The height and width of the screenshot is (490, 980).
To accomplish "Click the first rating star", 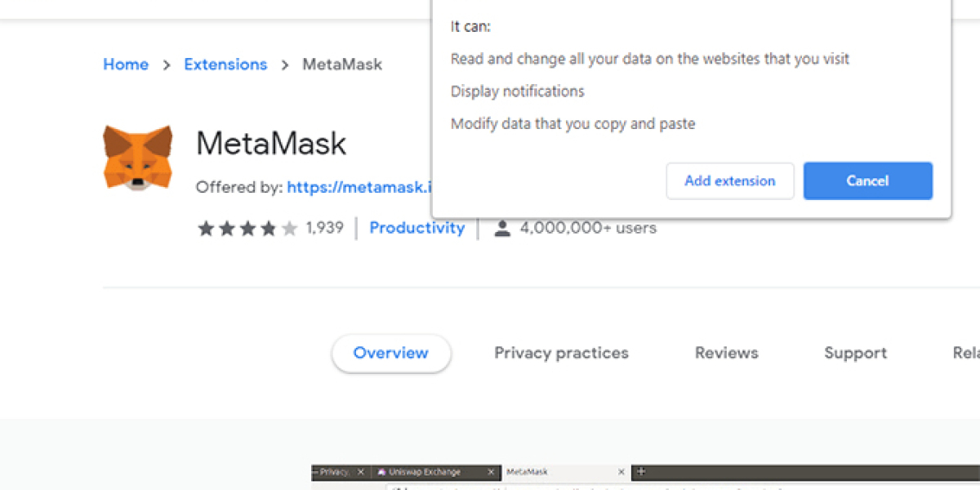I will click(207, 229).
